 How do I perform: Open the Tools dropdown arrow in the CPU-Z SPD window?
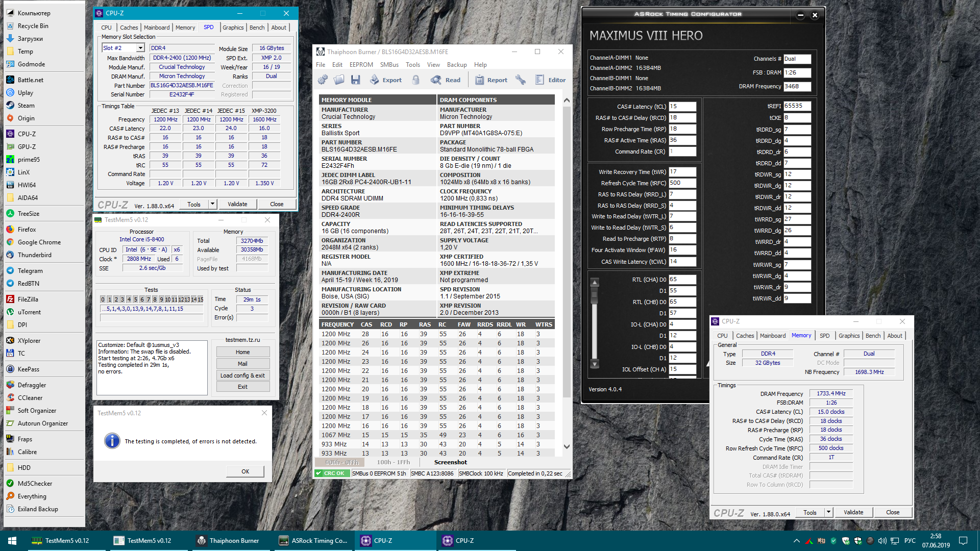tap(212, 204)
